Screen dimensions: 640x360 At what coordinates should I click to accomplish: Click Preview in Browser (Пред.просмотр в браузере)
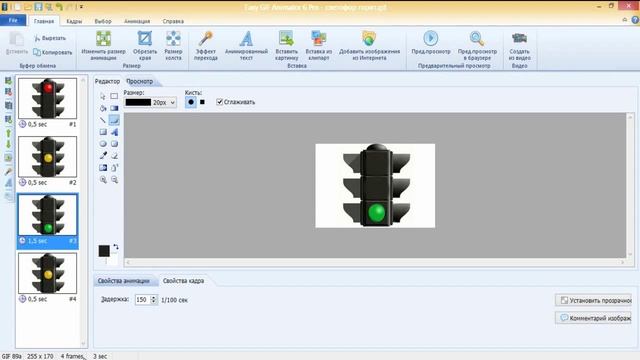tap(477, 45)
